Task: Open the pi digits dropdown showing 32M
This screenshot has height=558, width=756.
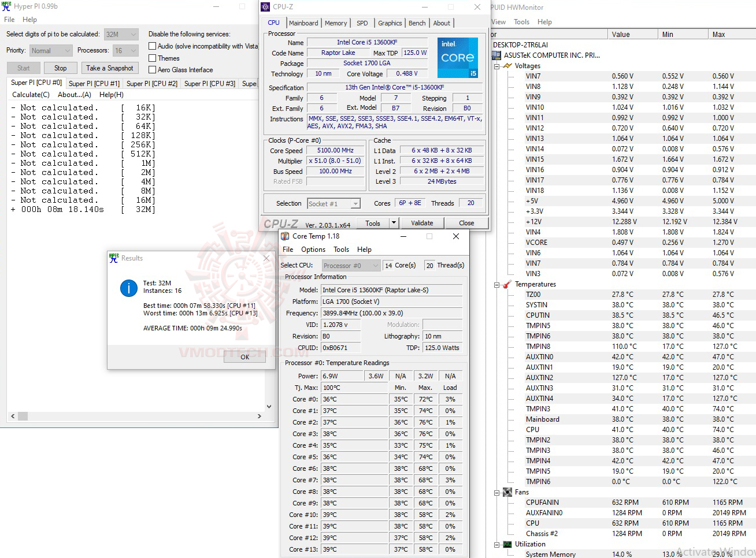Action: point(121,35)
